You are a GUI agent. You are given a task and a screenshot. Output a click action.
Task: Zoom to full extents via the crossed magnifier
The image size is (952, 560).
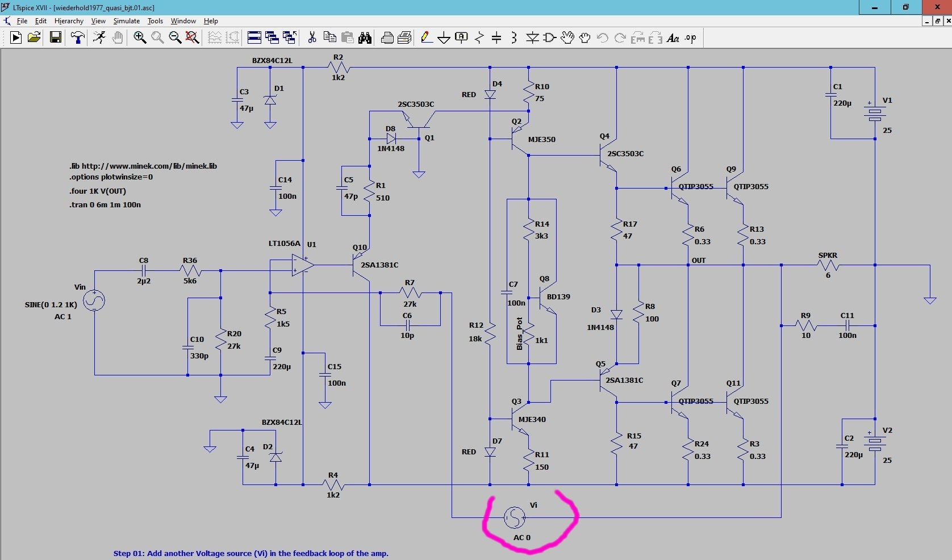click(193, 37)
